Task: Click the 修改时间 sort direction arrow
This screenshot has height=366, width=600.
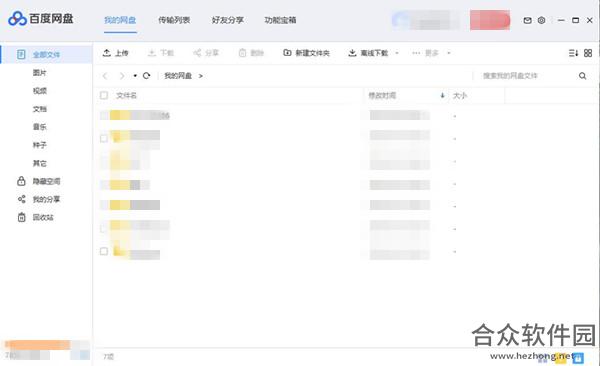Action: [x=442, y=95]
